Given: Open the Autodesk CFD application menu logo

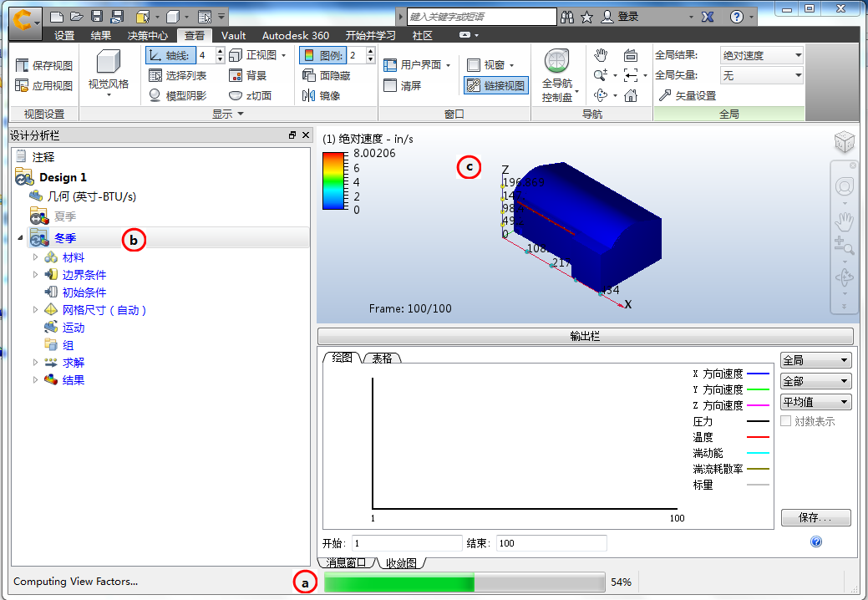Looking at the screenshot, I should tap(25, 22).
